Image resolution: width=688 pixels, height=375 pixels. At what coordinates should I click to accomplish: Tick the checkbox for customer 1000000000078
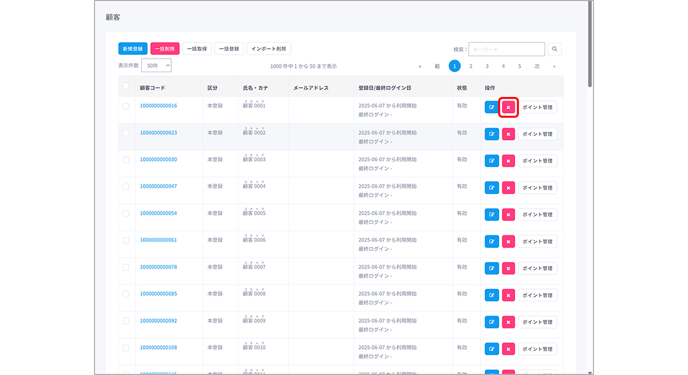pos(126,267)
